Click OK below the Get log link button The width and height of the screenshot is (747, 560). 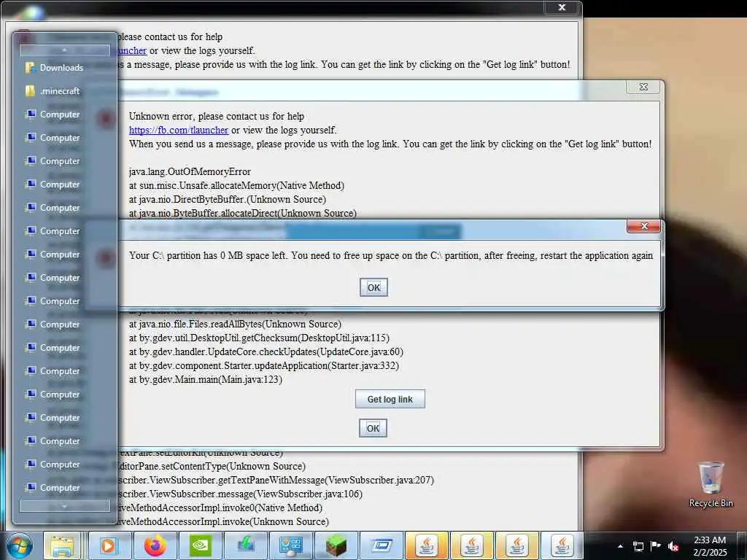click(x=373, y=428)
